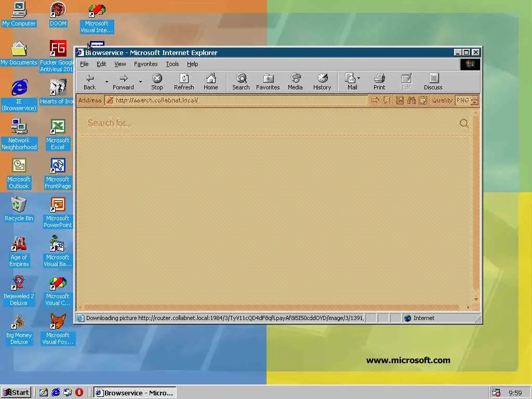
Task: Launch Opera from quick launch
Action: (79, 393)
